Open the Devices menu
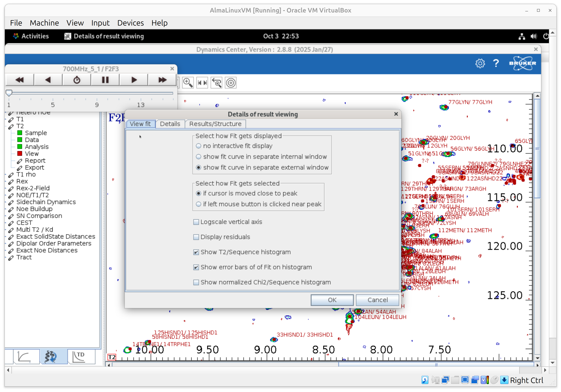The height and width of the screenshot is (392, 561). coord(130,23)
